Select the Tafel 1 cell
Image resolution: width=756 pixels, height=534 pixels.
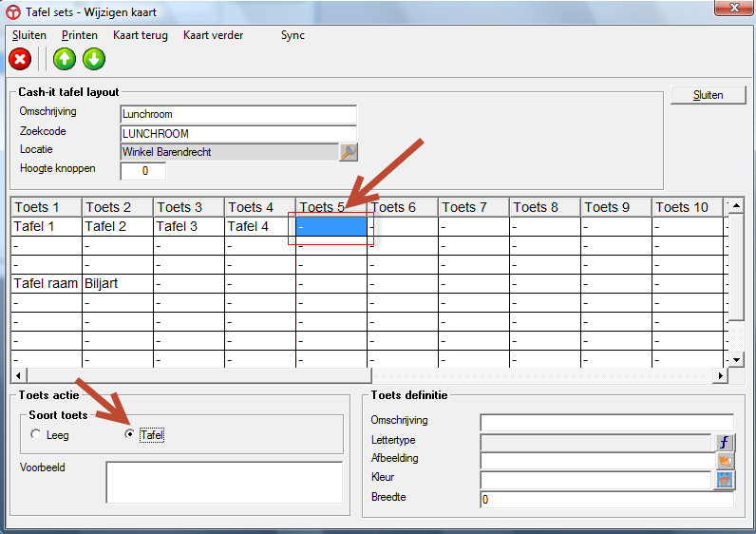tap(47, 226)
